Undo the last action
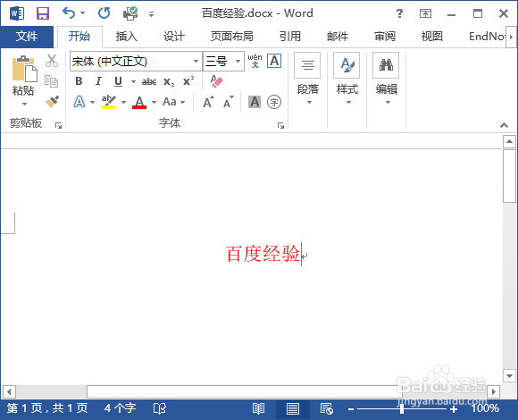 click(x=69, y=13)
